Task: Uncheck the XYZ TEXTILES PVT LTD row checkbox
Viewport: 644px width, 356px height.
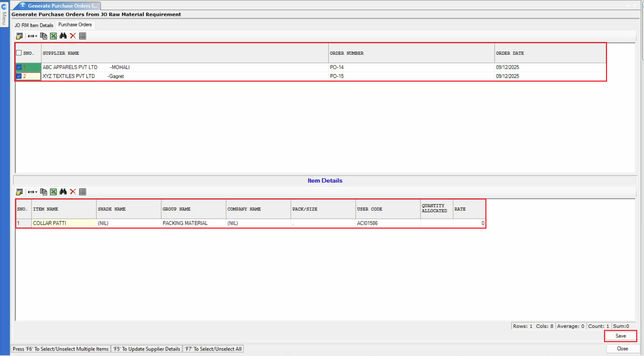Action: [19, 76]
